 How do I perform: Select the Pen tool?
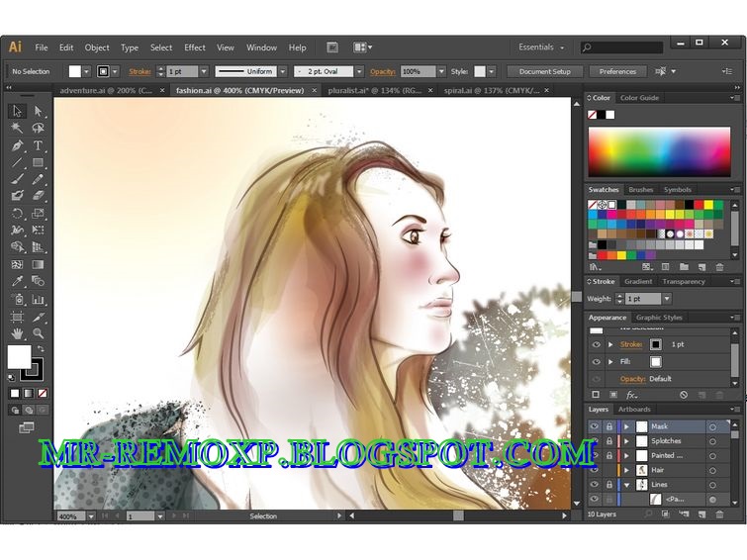pyautogui.click(x=17, y=145)
